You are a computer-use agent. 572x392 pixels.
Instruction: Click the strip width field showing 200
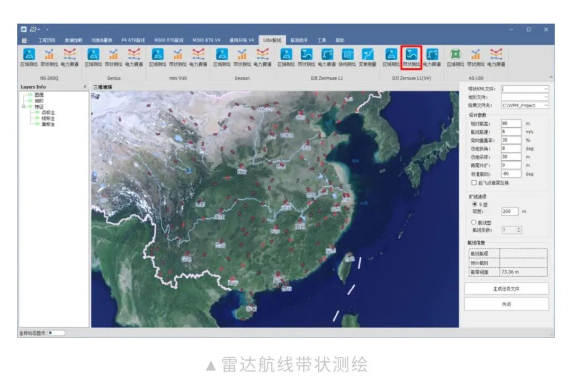(x=510, y=211)
